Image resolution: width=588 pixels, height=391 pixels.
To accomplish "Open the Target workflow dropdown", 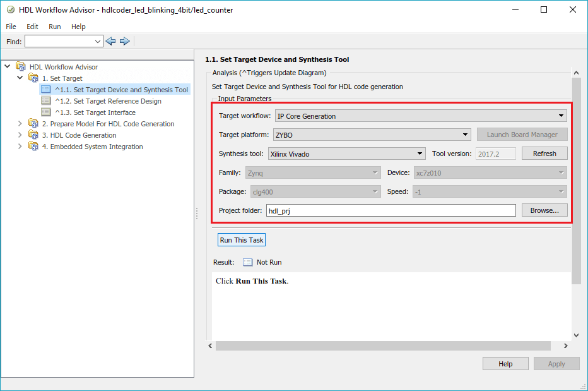I will pyautogui.click(x=421, y=116).
